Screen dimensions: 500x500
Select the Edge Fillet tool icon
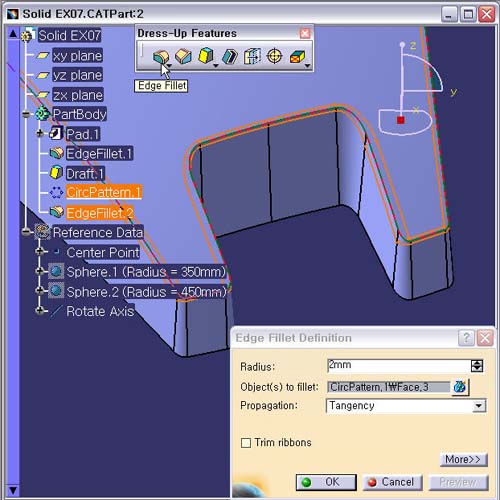161,56
